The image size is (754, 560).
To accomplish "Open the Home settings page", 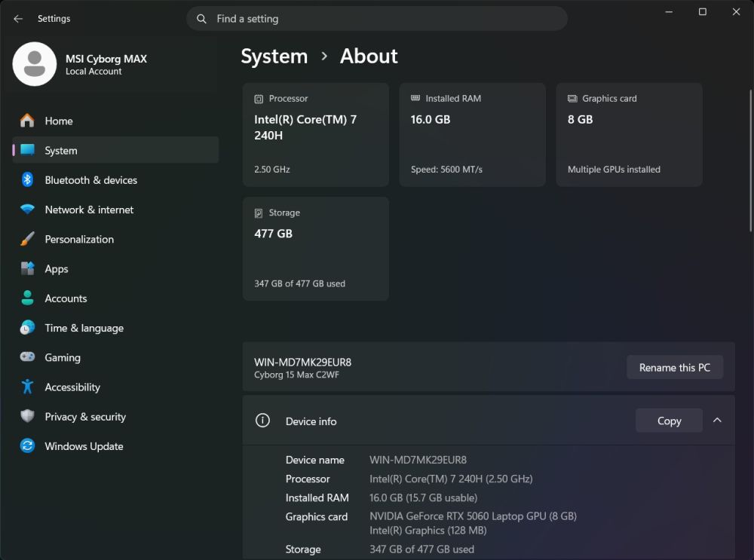I will pyautogui.click(x=115, y=121).
